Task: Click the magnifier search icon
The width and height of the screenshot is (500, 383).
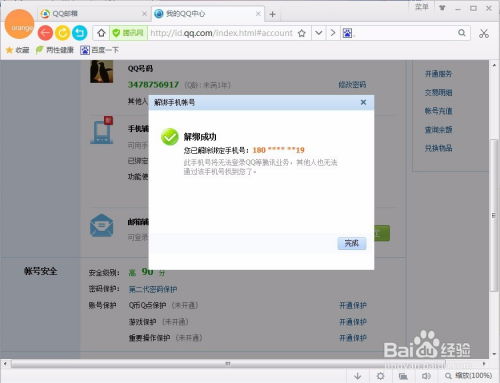Action: (462, 33)
